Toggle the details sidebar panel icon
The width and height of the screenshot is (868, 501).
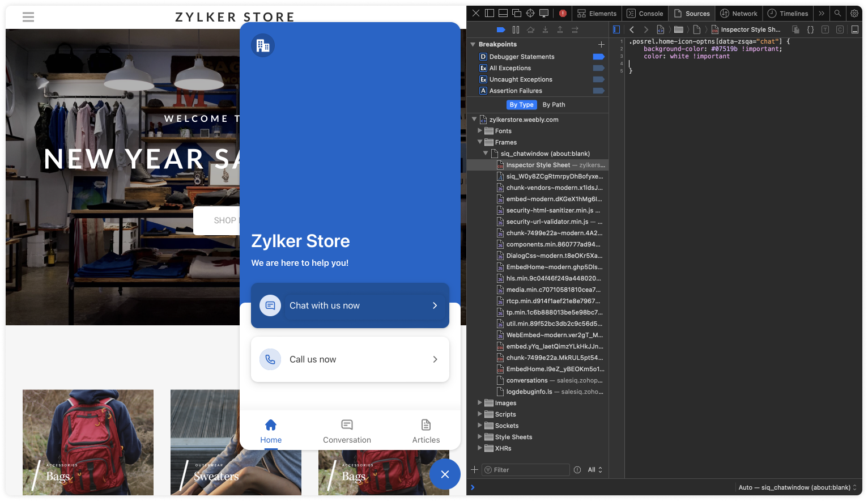[x=855, y=29]
